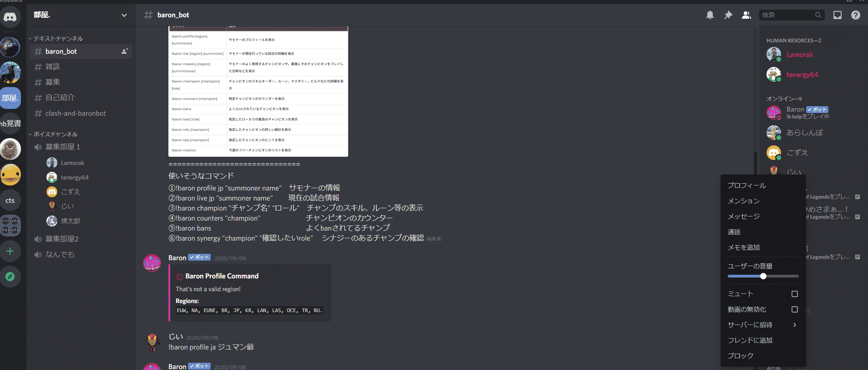
Task: Open the 自己紹介 text channel
Action: (81, 98)
